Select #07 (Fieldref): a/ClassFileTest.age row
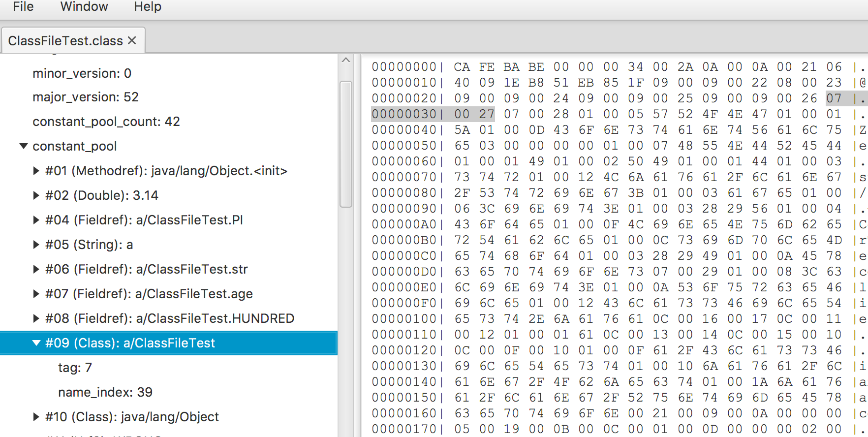The width and height of the screenshot is (868, 437). pos(169,294)
